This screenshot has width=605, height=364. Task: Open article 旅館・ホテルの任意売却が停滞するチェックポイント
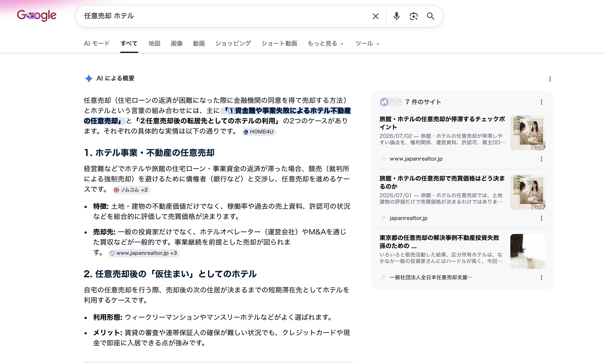tap(442, 123)
